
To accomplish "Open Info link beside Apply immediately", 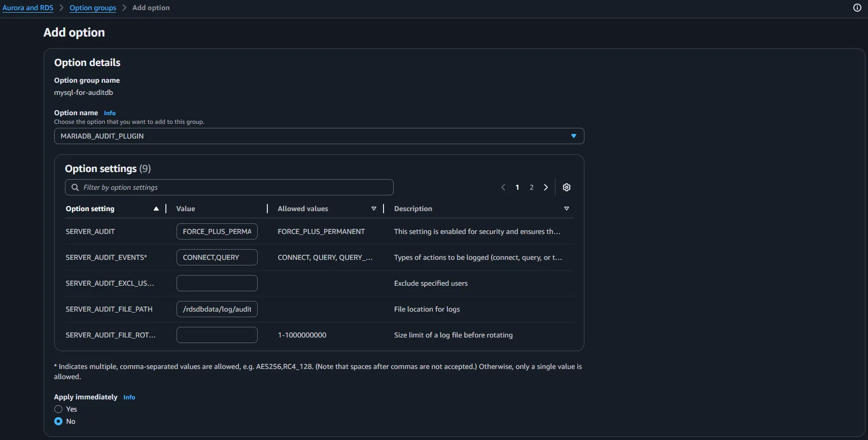I will point(129,397).
